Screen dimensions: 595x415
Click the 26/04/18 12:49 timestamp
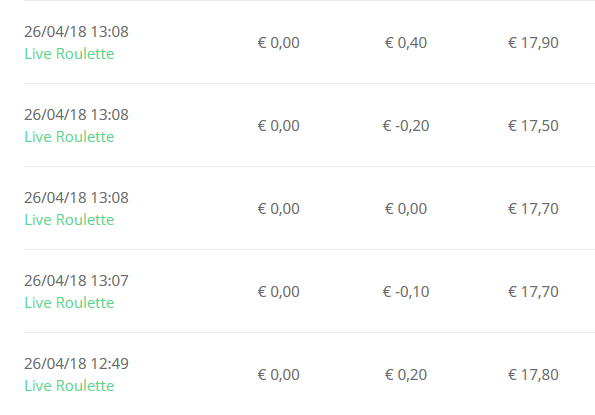(x=76, y=364)
